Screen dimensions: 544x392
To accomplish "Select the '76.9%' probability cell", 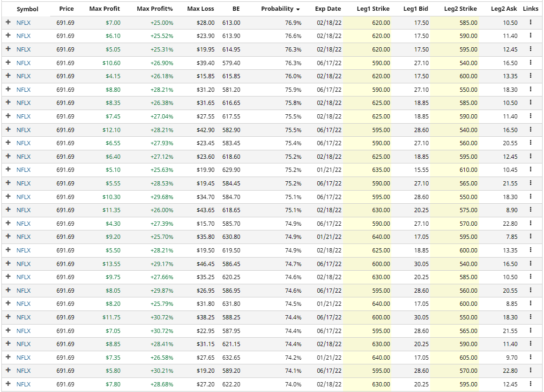I will [293, 23].
